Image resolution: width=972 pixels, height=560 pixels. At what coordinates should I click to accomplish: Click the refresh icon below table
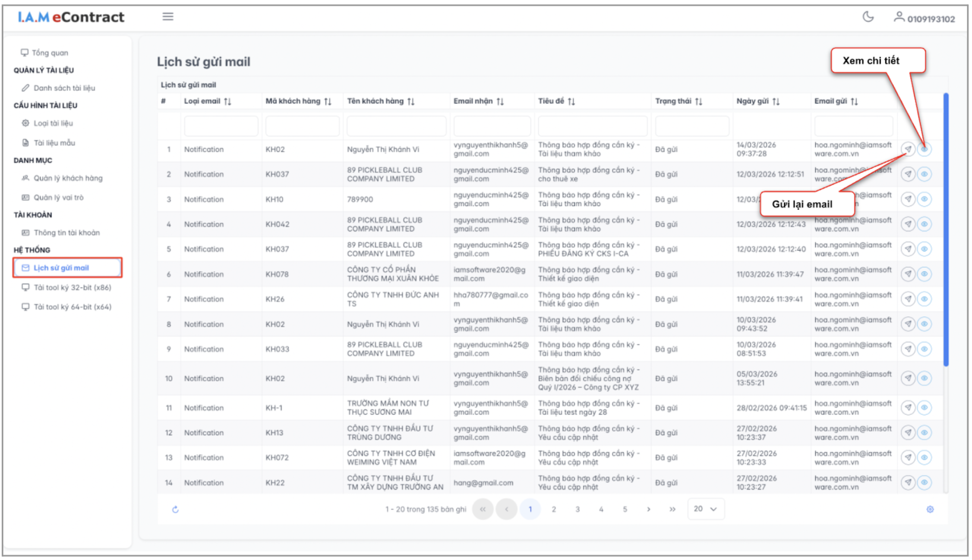click(175, 510)
